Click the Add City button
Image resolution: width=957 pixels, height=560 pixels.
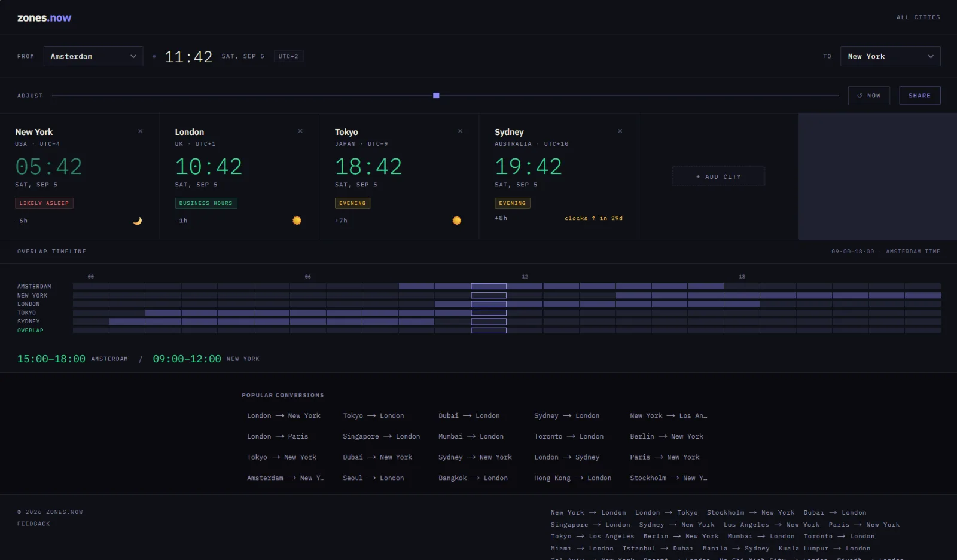[x=719, y=176]
